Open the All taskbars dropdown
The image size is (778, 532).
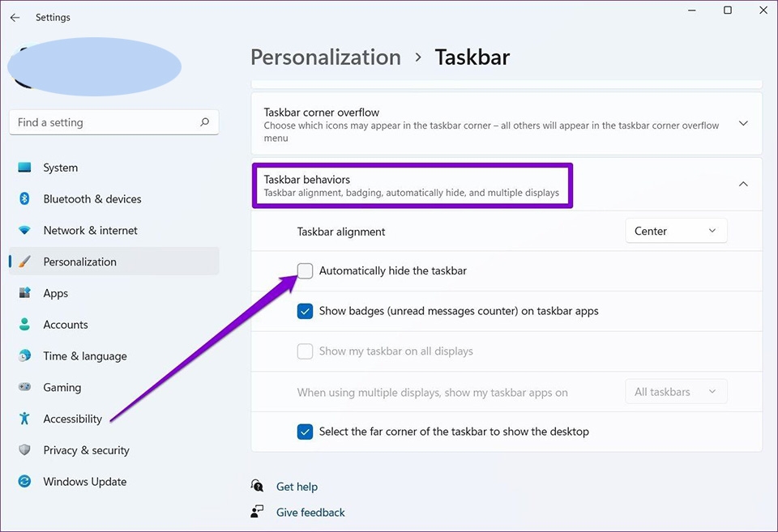tap(676, 392)
